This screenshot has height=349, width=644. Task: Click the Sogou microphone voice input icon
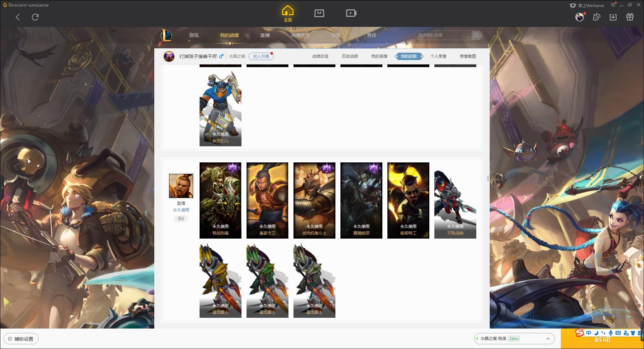click(611, 333)
